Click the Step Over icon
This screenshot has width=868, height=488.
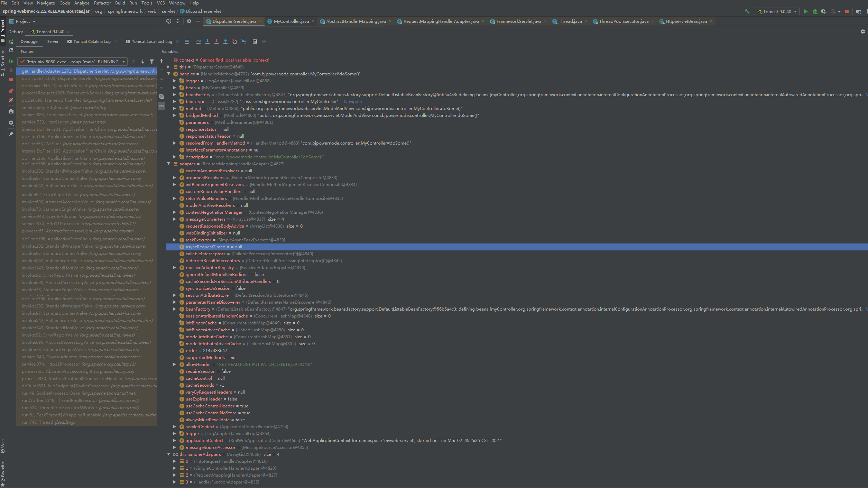coord(198,42)
